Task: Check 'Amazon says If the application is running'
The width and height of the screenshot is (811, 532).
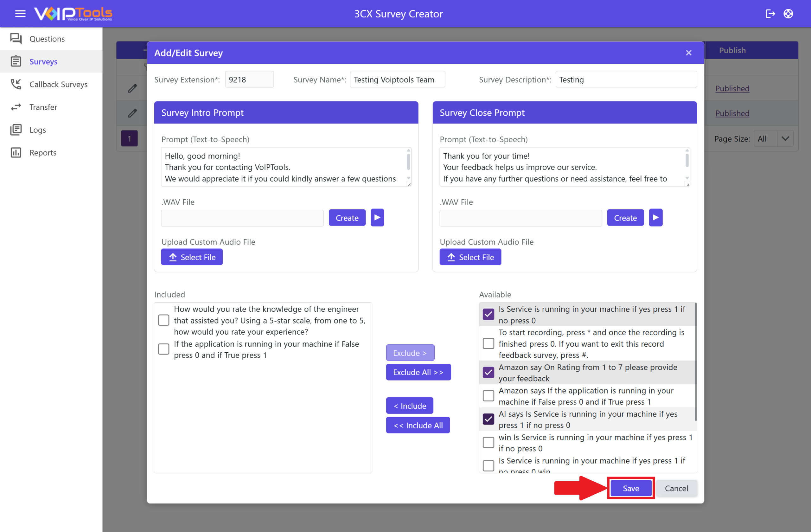Action: click(488, 396)
